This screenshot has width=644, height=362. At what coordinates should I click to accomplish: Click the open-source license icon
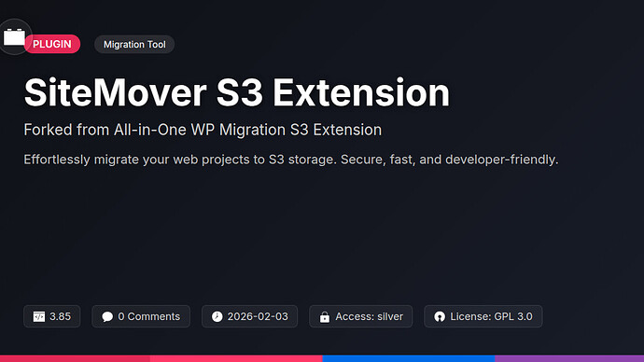[x=440, y=316]
